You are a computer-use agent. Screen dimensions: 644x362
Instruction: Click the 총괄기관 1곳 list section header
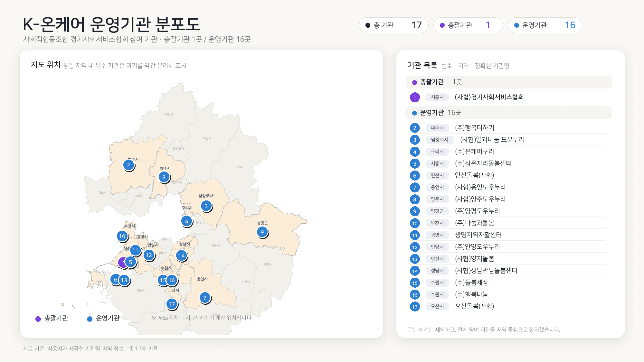(x=509, y=82)
